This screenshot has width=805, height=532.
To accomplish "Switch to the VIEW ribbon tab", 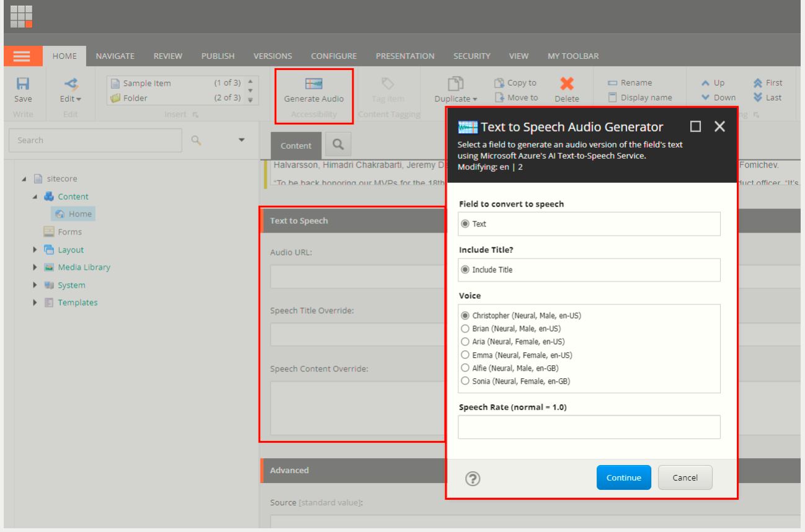I will coord(518,56).
